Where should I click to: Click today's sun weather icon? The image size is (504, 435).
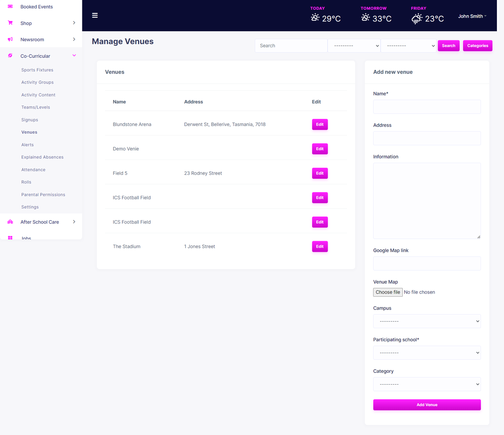pos(314,18)
